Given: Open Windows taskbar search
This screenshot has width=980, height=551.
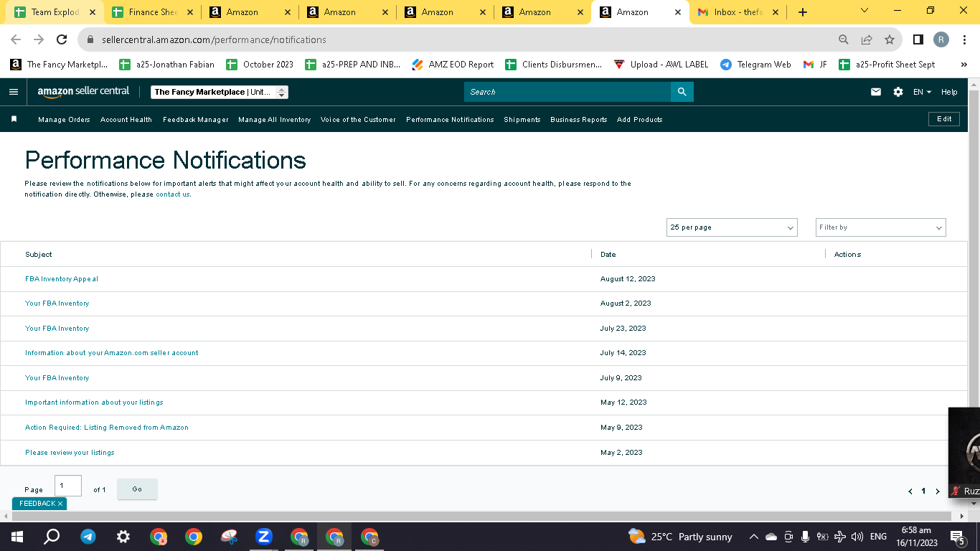Looking at the screenshot, I should [52, 537].
